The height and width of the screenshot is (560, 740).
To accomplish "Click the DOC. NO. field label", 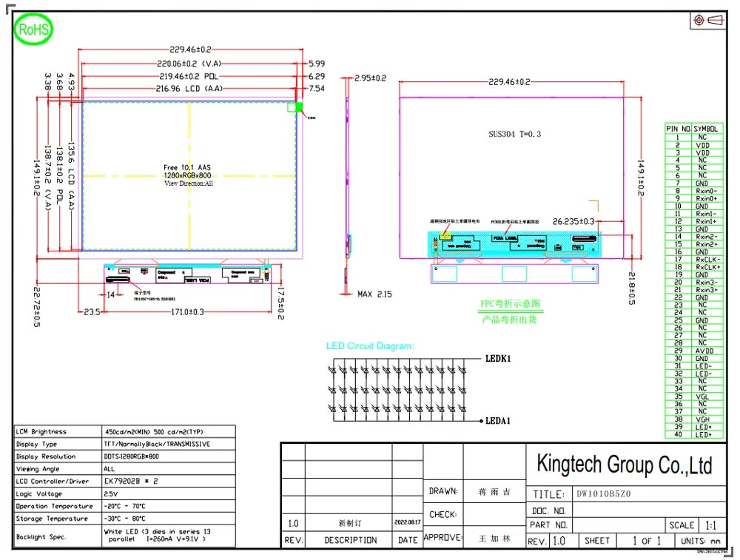I will coord(549,511).
